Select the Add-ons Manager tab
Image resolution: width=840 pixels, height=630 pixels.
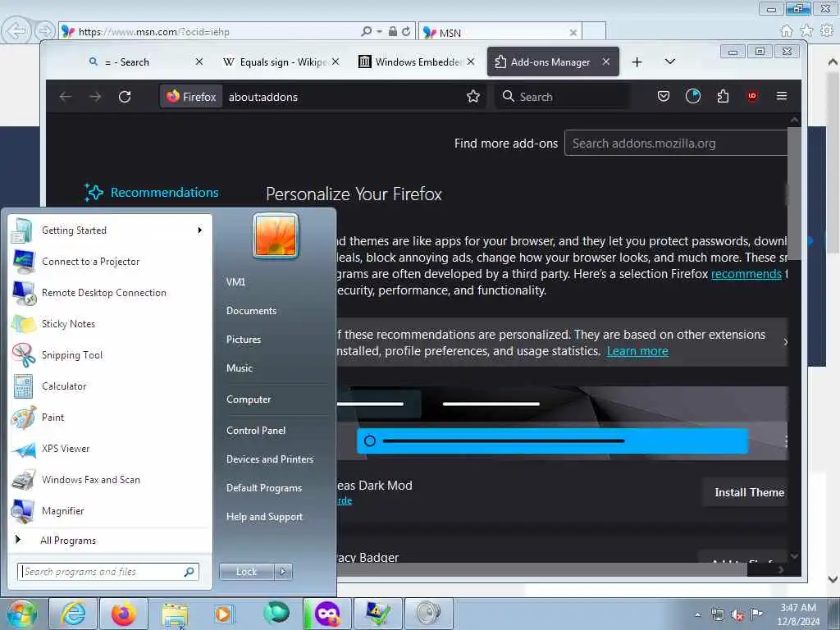pos(553,62)
